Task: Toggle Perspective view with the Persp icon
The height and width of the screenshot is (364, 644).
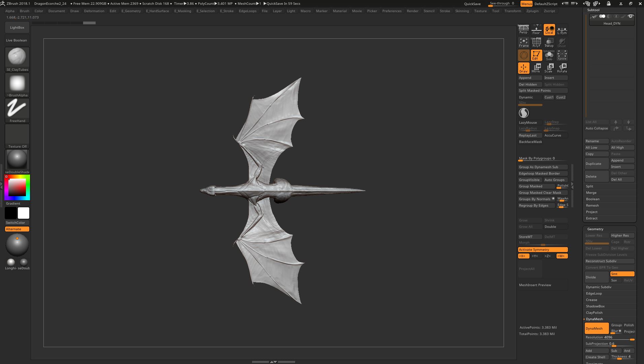Action: (x=523, y=30)
